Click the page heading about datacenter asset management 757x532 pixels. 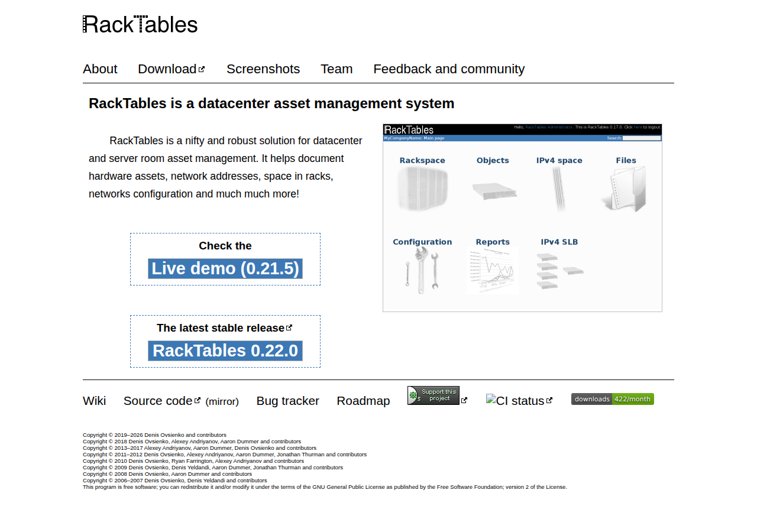271,103
